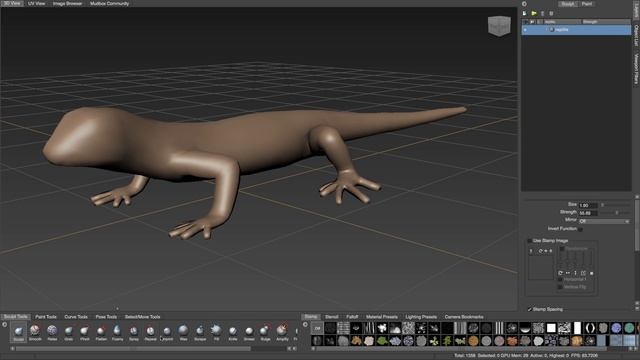Open the 3D View tab
The height and width of the screenshot is (360, 640).
[12, 3]
